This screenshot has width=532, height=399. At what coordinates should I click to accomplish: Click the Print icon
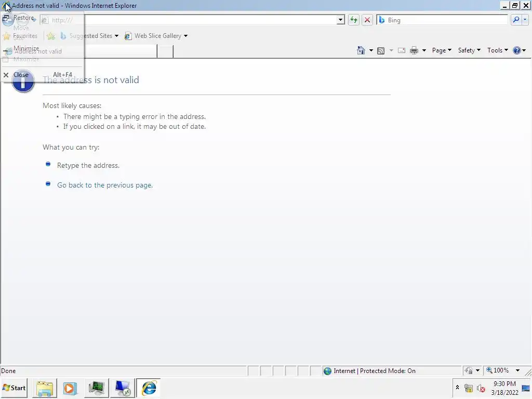(x=414, y=50)
